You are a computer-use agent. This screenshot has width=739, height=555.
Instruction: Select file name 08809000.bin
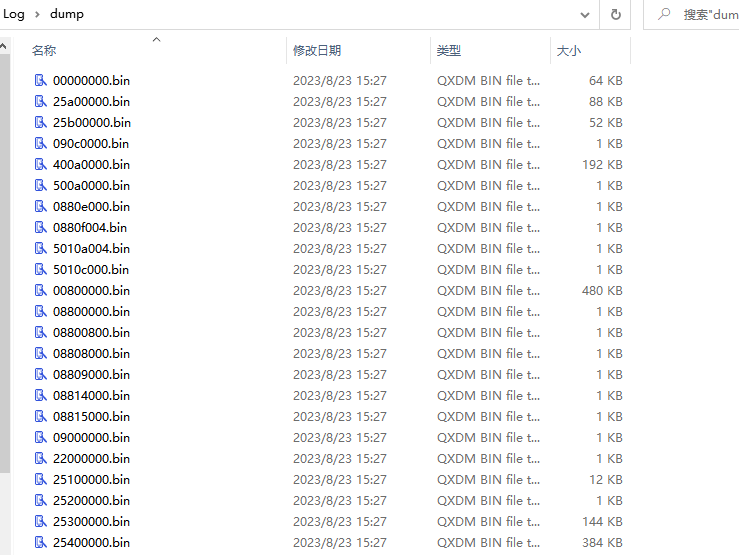[x=91, y=375]
